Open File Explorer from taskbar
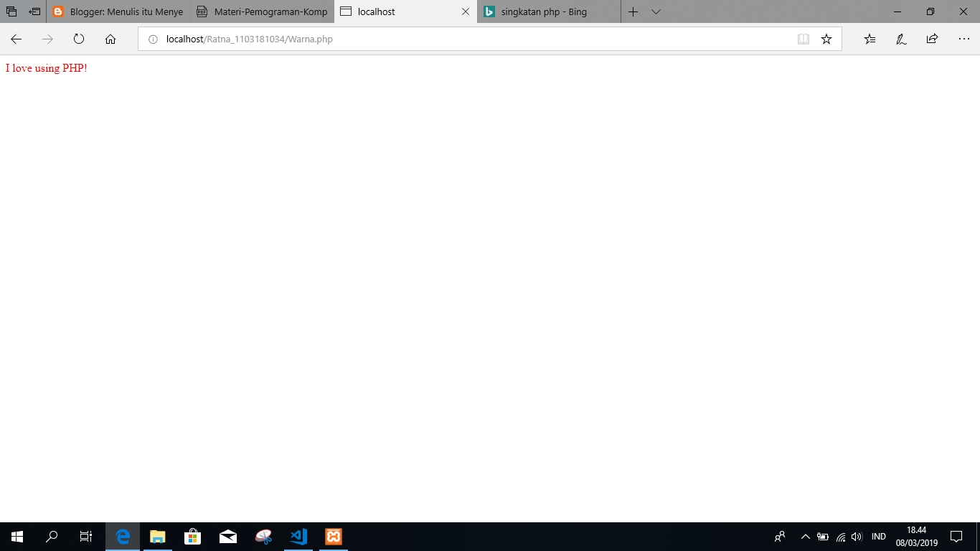Image resolution: width=980 pixels, height=551 pixels. click(158, 537)
